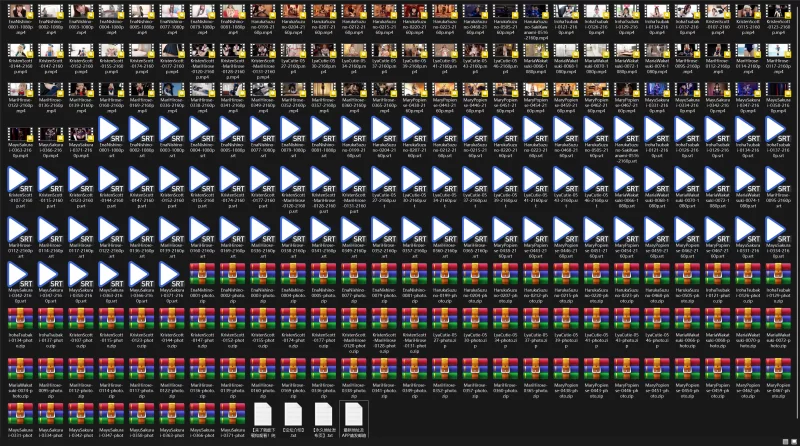The height and width of the screenshot is (446, 800).
Task: Select archive KristenScott-0144-photo.zip
Action: click(172, 328)
